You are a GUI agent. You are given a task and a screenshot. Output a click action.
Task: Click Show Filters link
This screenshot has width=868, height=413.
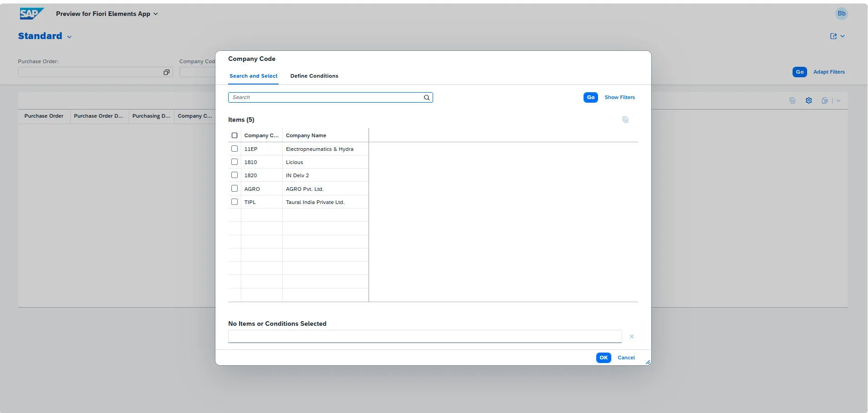pos(619,98)
